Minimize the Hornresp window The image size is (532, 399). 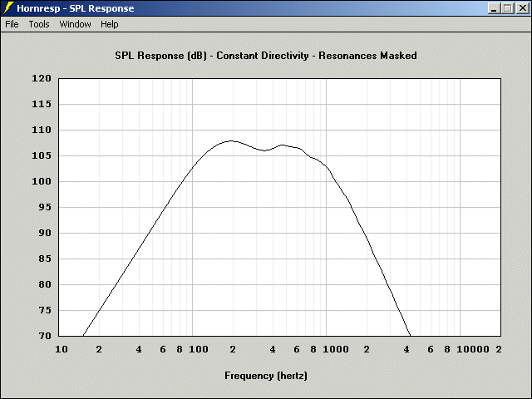(x=494, y=8)
